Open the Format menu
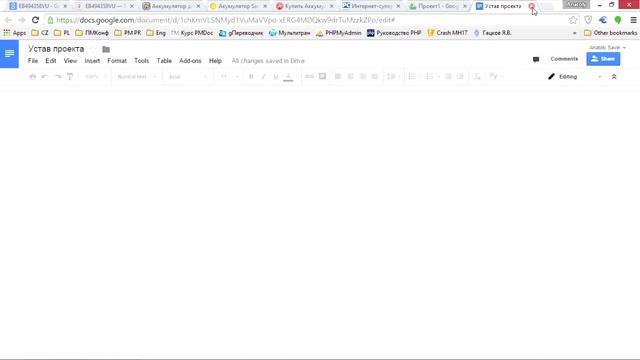 pos(117,61)
